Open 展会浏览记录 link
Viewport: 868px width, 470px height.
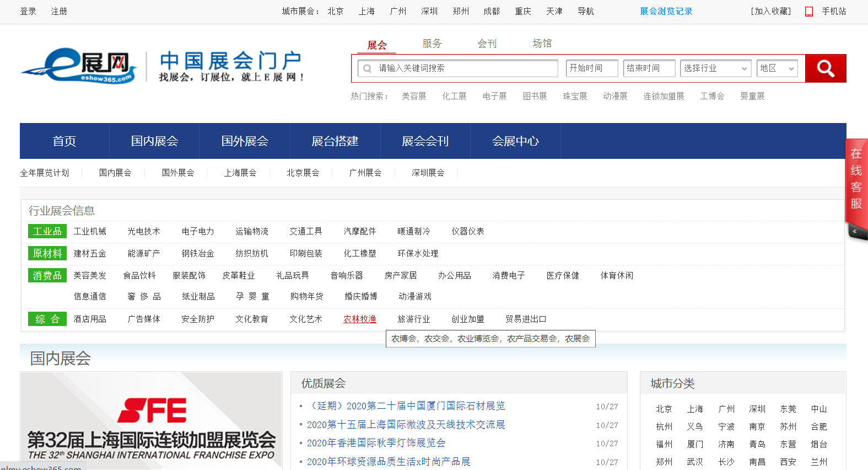coord(666,12)
